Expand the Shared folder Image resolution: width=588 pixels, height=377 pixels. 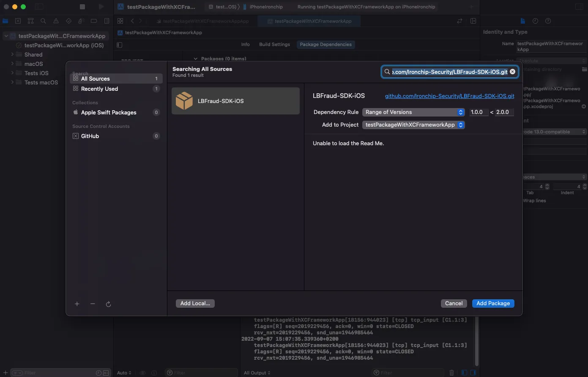point(13,54)
